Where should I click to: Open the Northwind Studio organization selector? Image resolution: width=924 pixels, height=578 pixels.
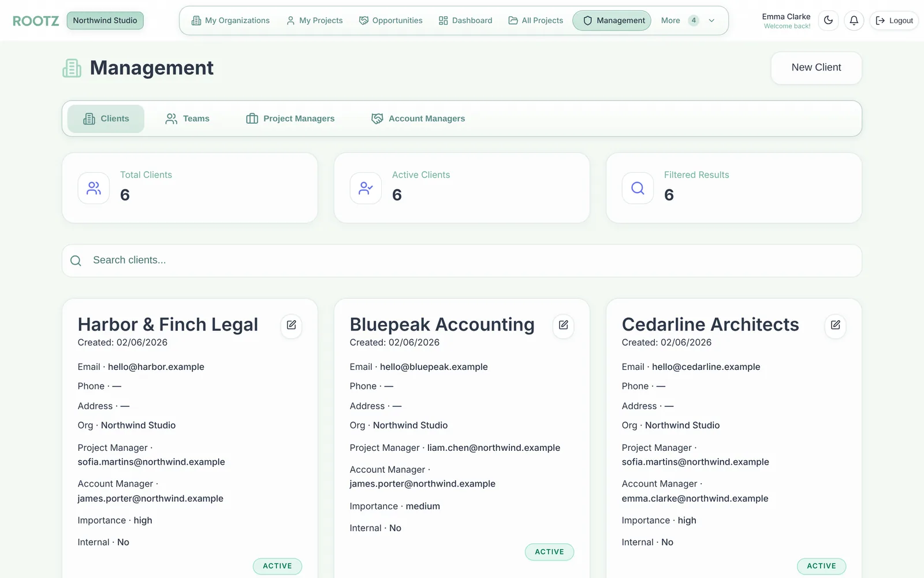pos(105,20)
